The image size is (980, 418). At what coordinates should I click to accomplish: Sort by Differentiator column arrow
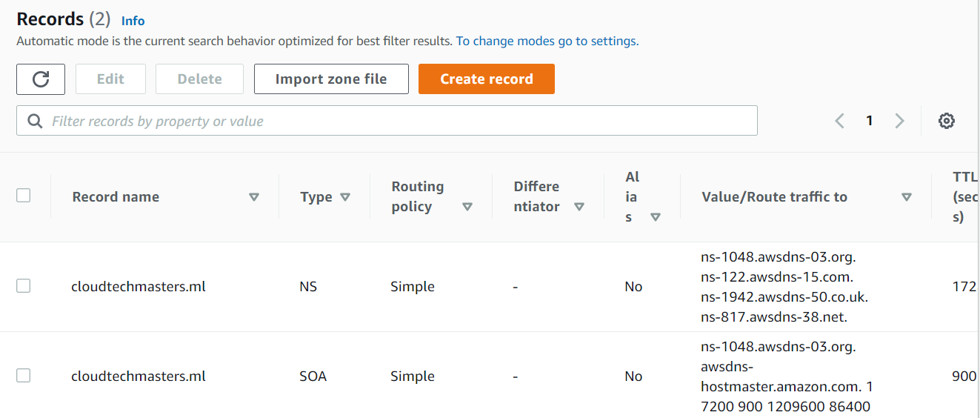(x=579, y=207)
